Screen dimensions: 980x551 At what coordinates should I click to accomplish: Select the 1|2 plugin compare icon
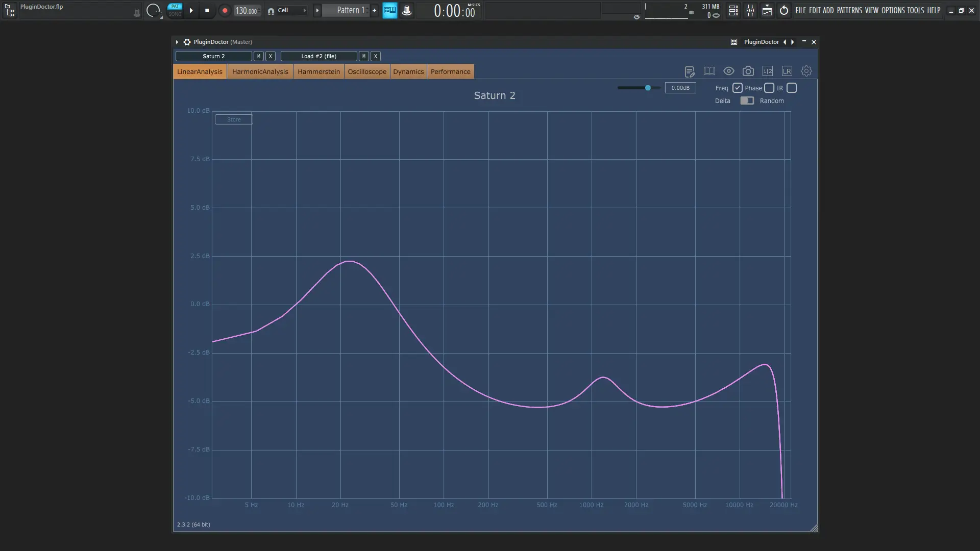(768, 71)
